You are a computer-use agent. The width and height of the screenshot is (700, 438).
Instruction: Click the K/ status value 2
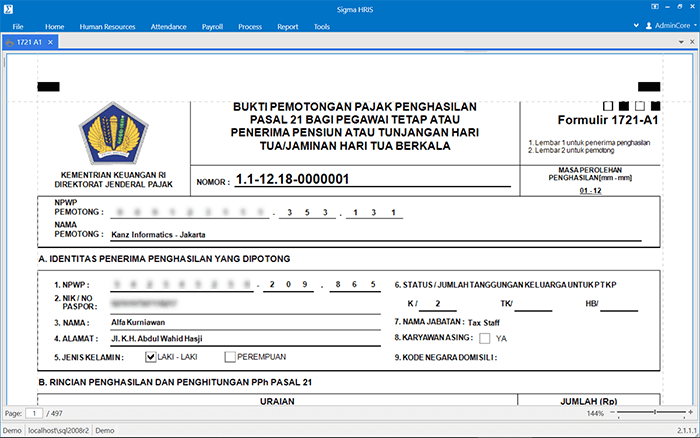point(438,303)
